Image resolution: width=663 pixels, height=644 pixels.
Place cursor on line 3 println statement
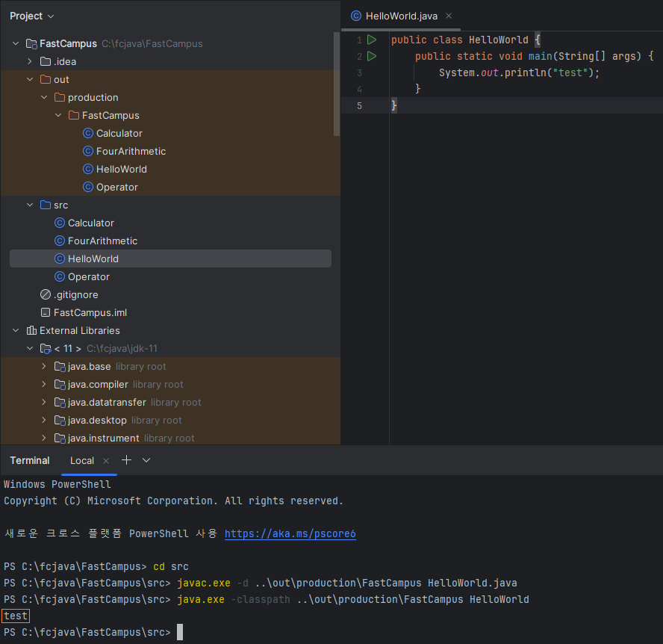click(x=519, y=72)
